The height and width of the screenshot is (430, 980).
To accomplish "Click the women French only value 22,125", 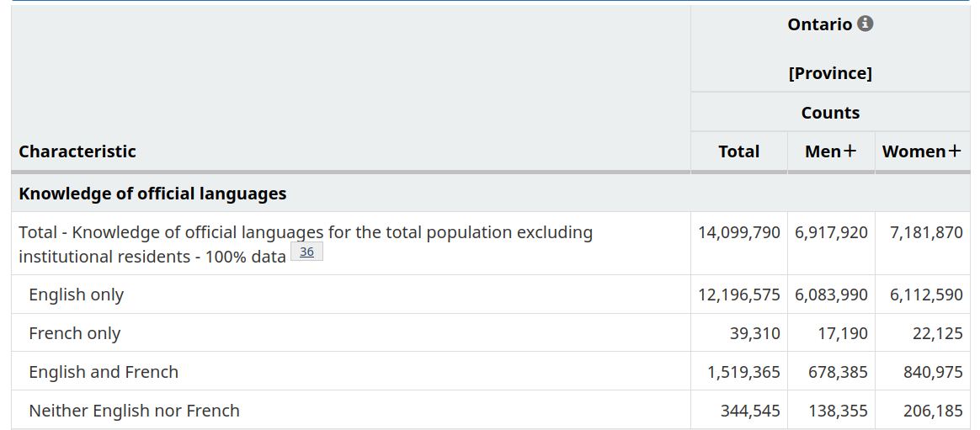I will (937, 333).
